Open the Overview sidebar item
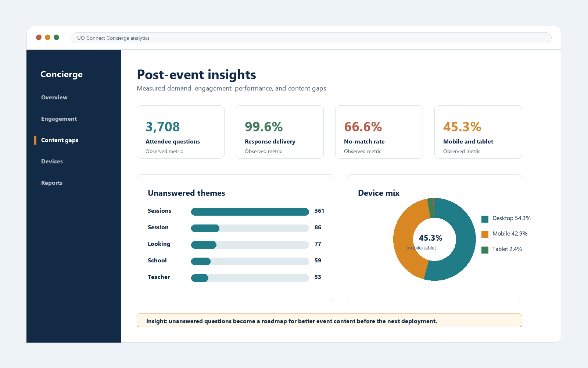Screen dimensions: 588x368 point(54,98)
